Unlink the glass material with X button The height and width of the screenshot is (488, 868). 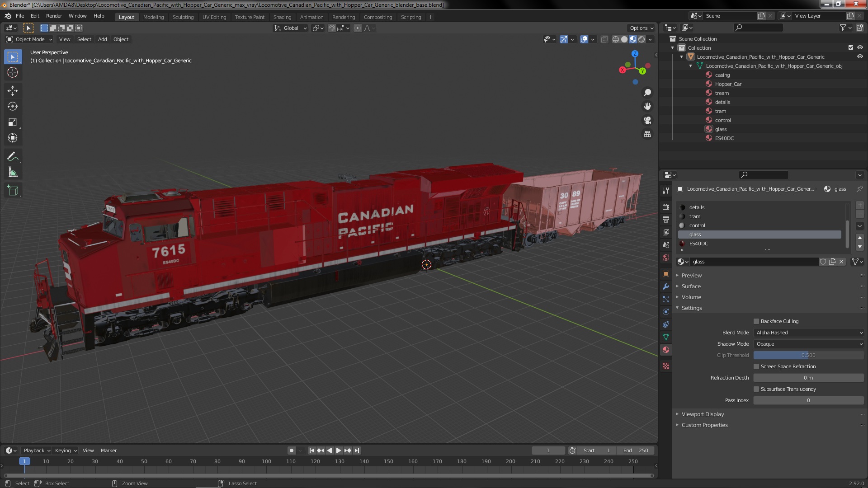click(841, 262)
